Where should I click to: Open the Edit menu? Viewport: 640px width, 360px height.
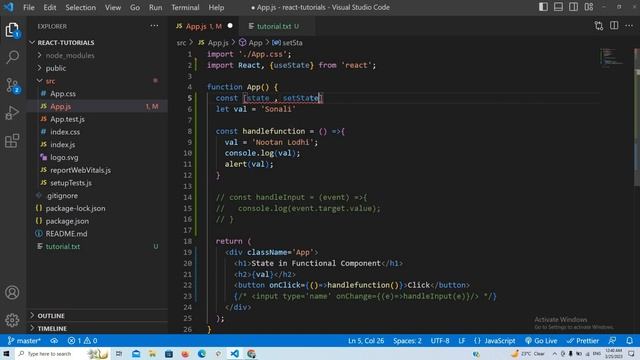(50, 7)
